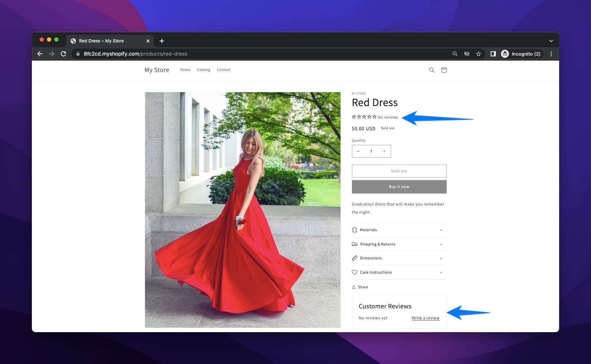Click the Buy it now button
This screenshot has width=591, height=364.
[399, 187]
